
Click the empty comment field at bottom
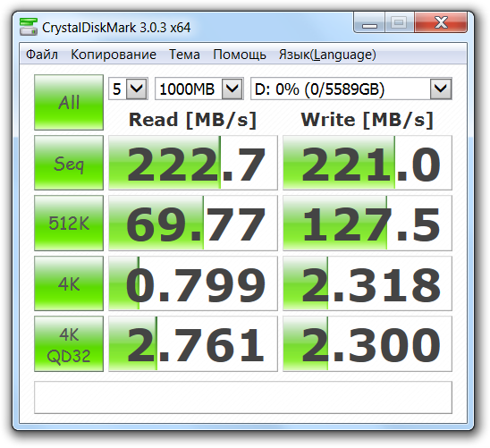click(x=243, y=397)
